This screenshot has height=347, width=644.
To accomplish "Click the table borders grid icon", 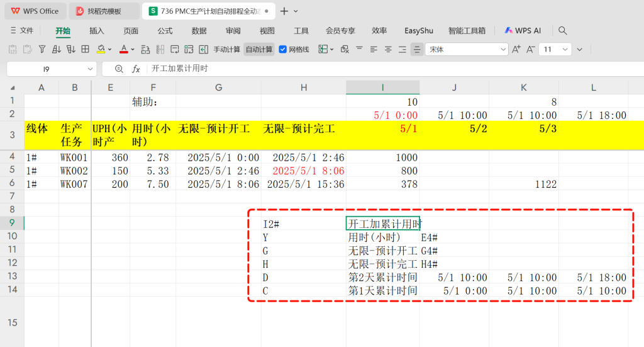I will coord(85,49).
